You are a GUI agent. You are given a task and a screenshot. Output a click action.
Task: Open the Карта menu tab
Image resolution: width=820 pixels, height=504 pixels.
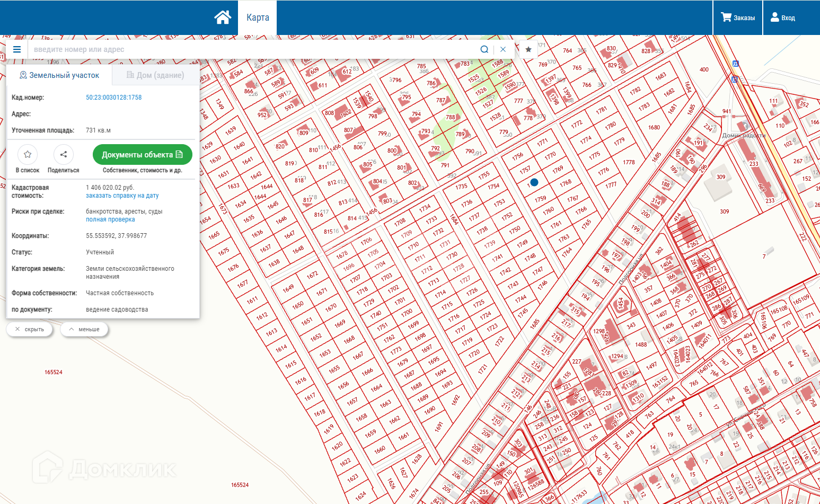(x=258, y=17)
